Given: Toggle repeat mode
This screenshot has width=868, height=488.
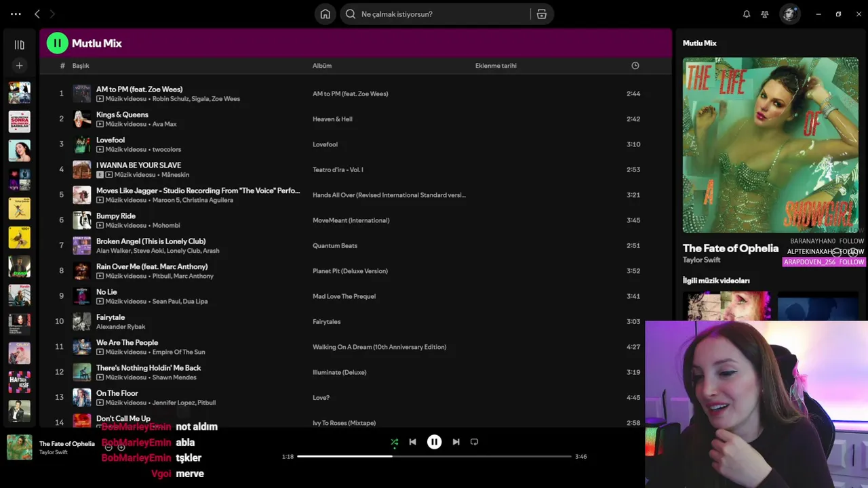Looking at the screenshot, I should click(474, 442).
